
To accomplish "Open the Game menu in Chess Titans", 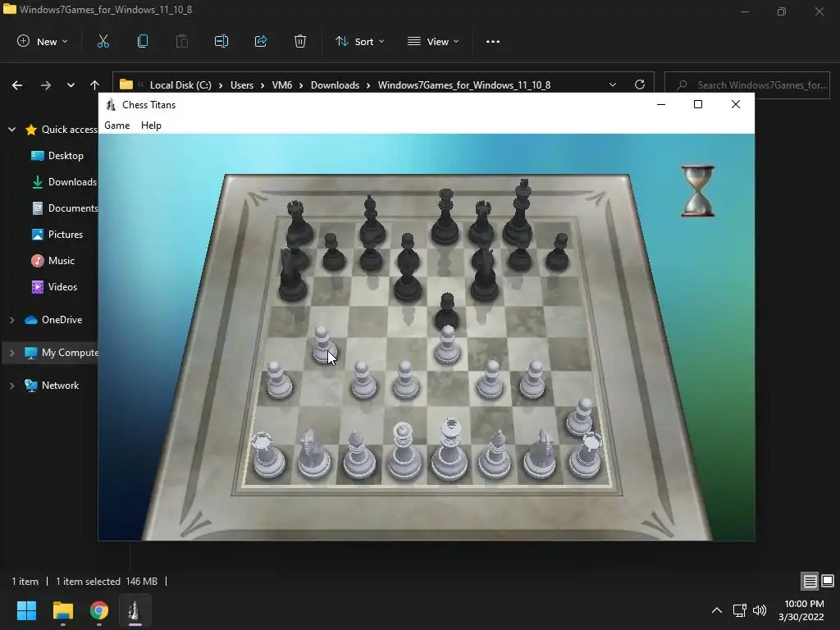I will pyautogui.click(x=116, y=126).
